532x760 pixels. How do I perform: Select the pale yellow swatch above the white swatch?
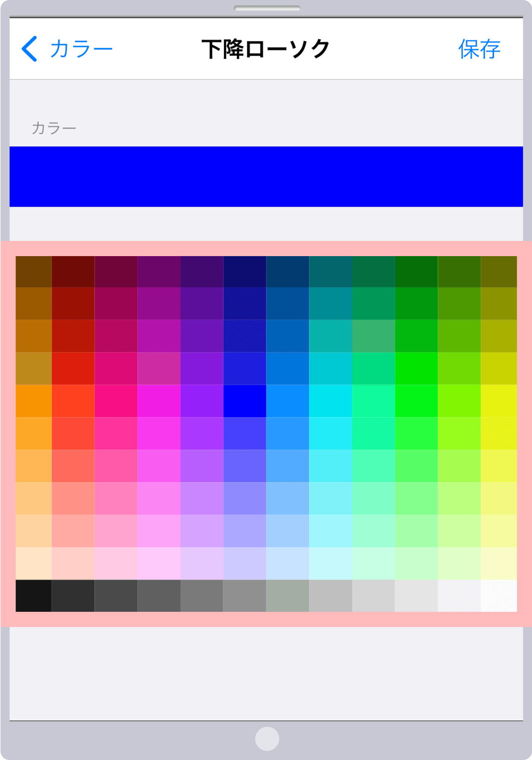pyautogui.click(x=499, y=563)
